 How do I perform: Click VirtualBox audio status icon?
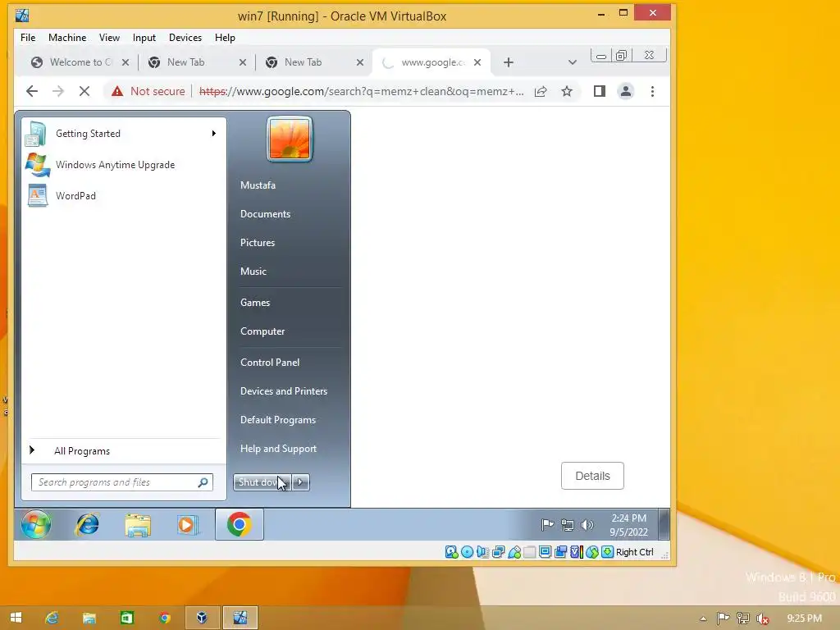click(x=482, y=552)
